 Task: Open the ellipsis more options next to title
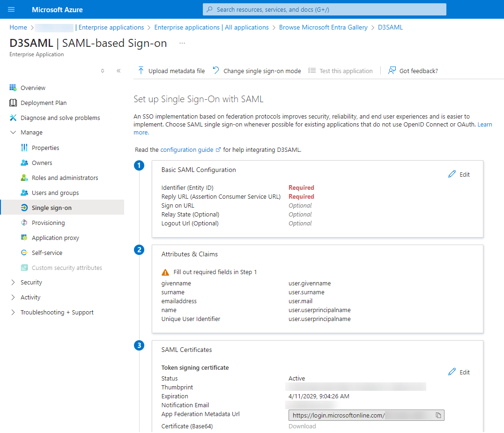(x=182, y=43)
